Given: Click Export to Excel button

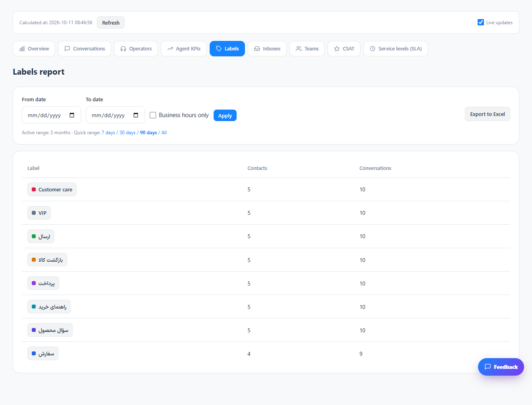Looking at the screenshot, I should tap(488, 114).
